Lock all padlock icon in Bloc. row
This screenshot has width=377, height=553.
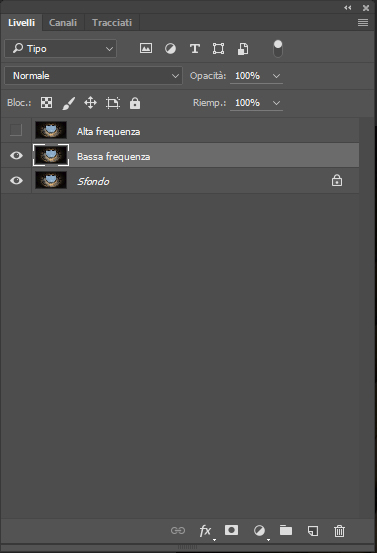pyautogui.click(x=135, y=103)
